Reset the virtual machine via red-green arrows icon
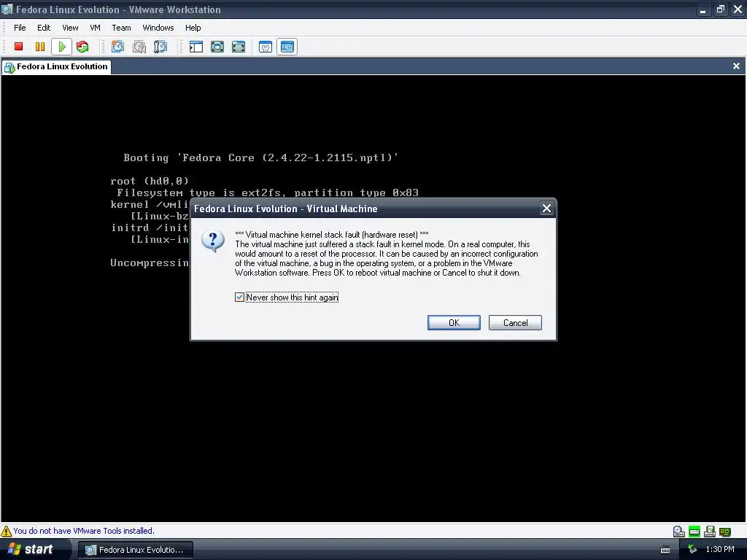The width and height of the screenshot is (747, 560). (82, 47)
